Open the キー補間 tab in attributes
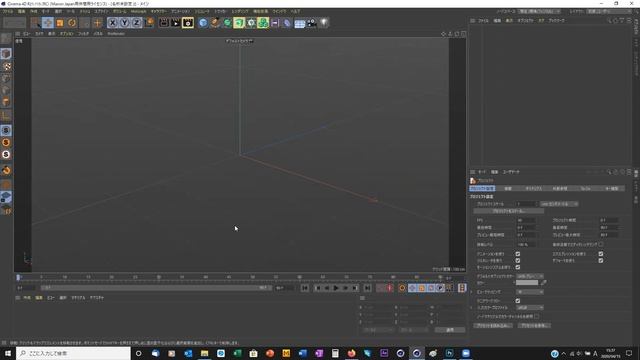 click(611, 189)
